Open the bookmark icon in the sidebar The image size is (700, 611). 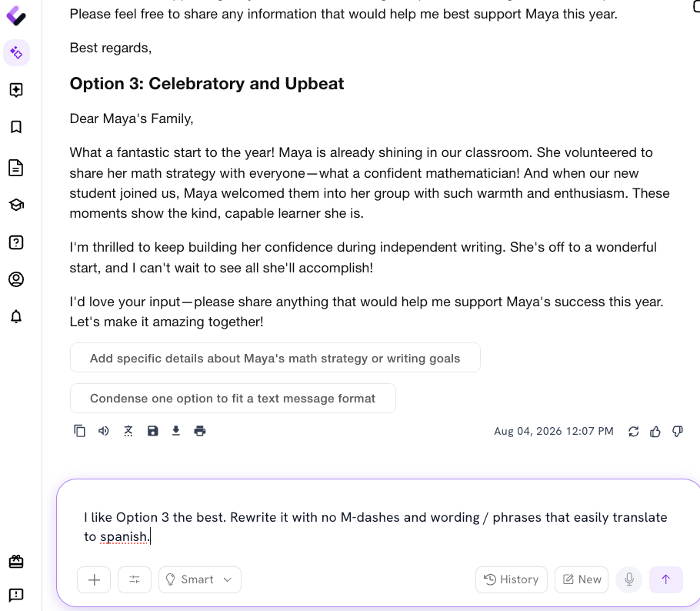tap(16, 127)
